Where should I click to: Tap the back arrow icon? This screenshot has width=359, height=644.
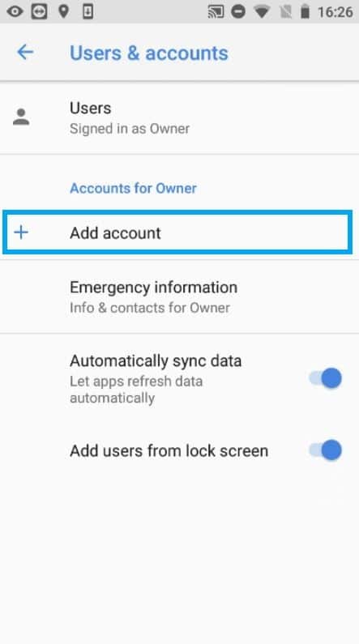(25, 52)
